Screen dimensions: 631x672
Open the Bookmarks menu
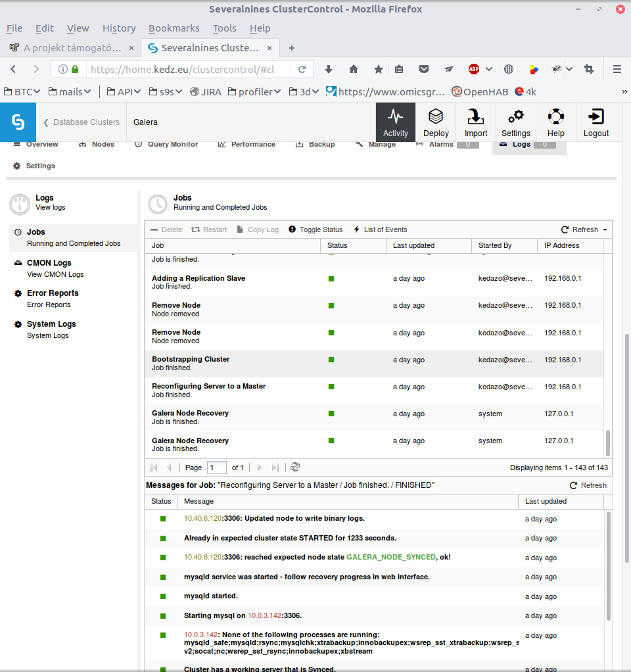174,28
